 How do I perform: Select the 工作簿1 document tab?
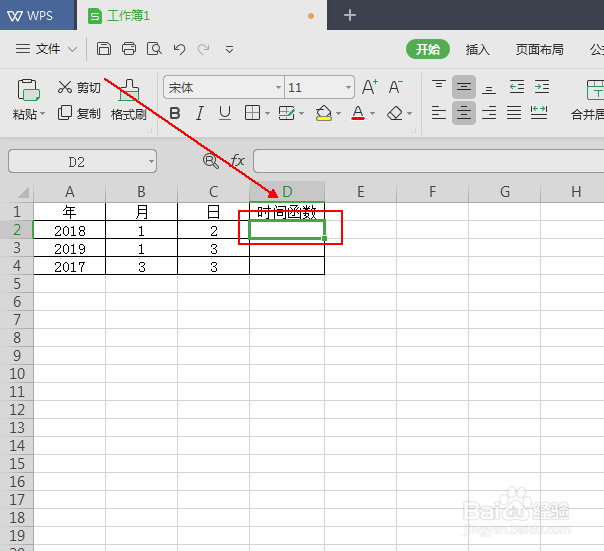tap(202, 16)
